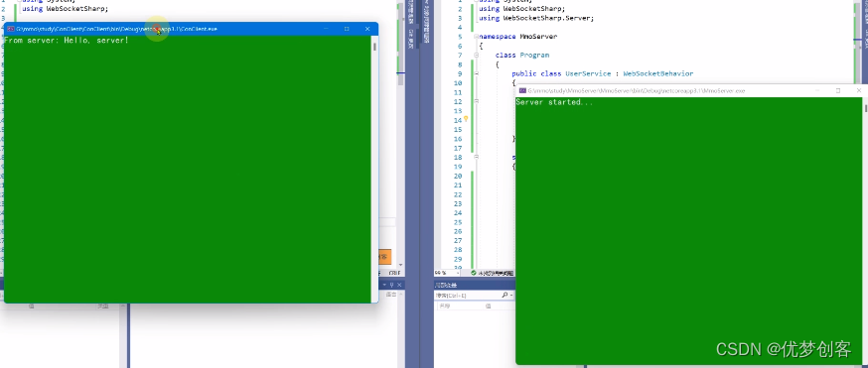Click the 'From server: Hello, server!' console output
This screenshot has height=368, width=868.
(x=67, y=41)
